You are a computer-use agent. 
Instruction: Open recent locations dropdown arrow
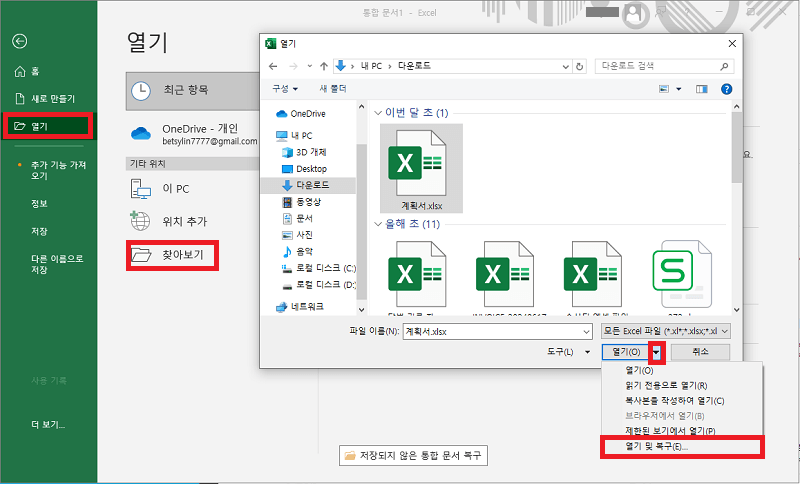tap(310, 66)
